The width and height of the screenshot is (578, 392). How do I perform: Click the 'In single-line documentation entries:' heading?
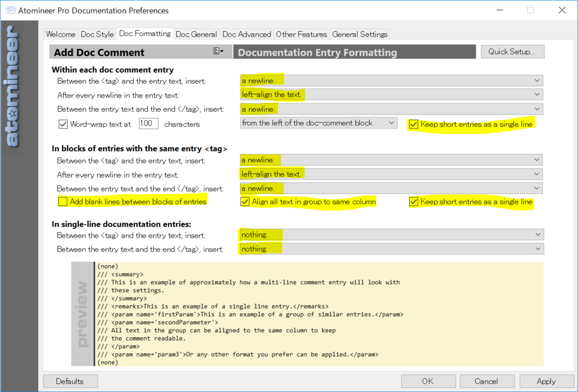(x=122, y=224)
